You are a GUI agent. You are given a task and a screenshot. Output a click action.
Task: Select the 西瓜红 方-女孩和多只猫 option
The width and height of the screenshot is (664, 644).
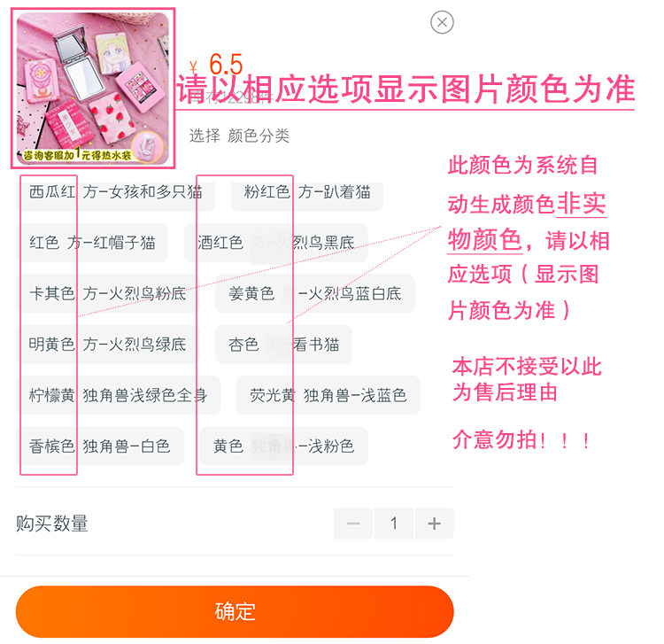coord(116,193)
